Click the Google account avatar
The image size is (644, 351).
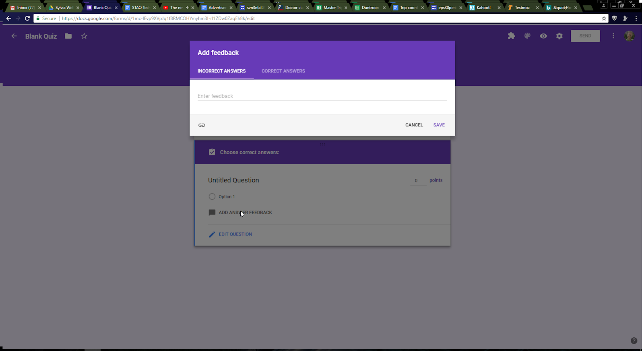630,36
